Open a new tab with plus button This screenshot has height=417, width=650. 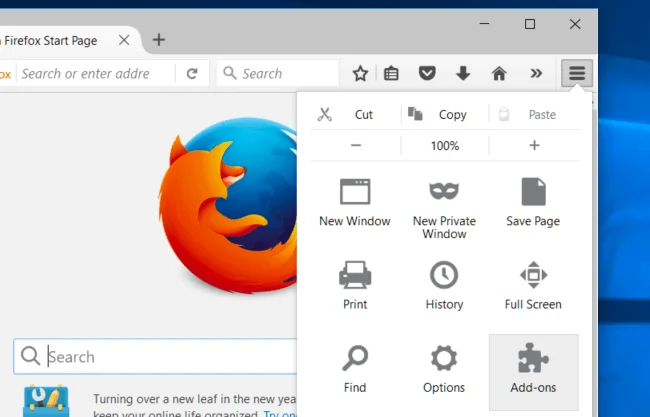158,40
